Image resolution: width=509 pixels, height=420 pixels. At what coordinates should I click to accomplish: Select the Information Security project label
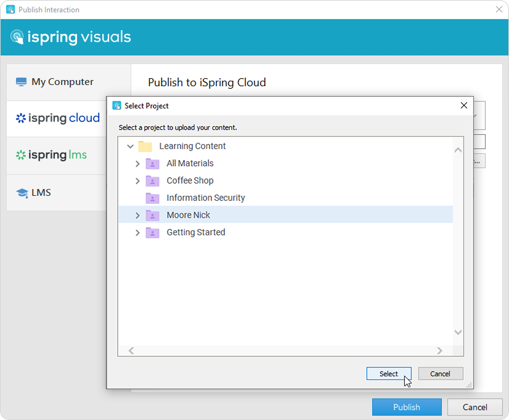click(x=206, y=198)
